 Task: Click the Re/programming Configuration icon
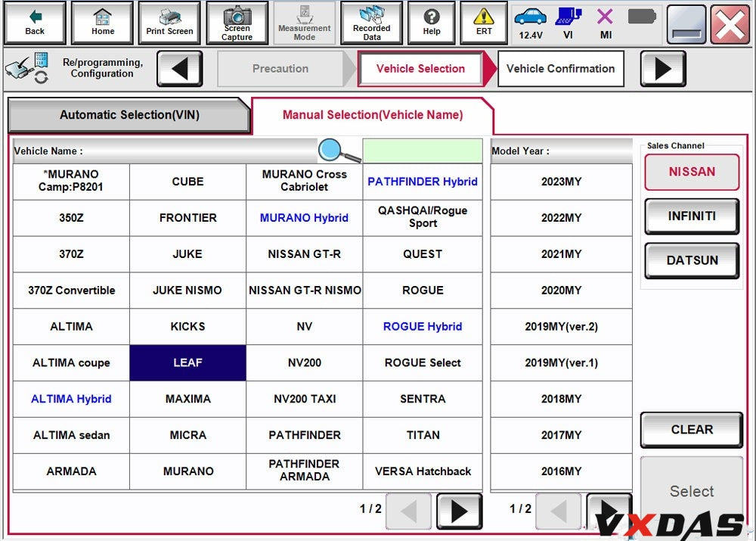(x=27, y=68)
